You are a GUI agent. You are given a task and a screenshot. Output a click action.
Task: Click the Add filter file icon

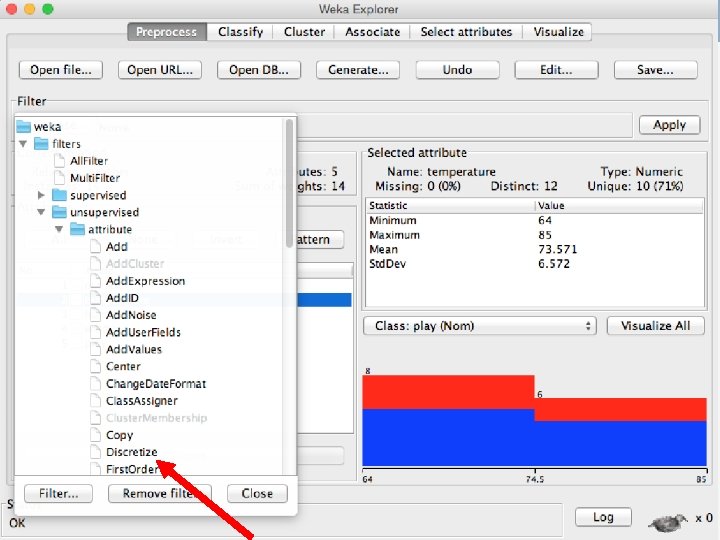[95, 247]
